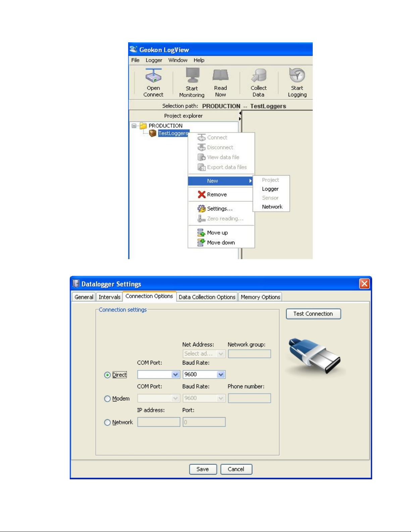Click the USB connector image
Image resolution: width=411 pixels, height=532 pixels.
315,356
